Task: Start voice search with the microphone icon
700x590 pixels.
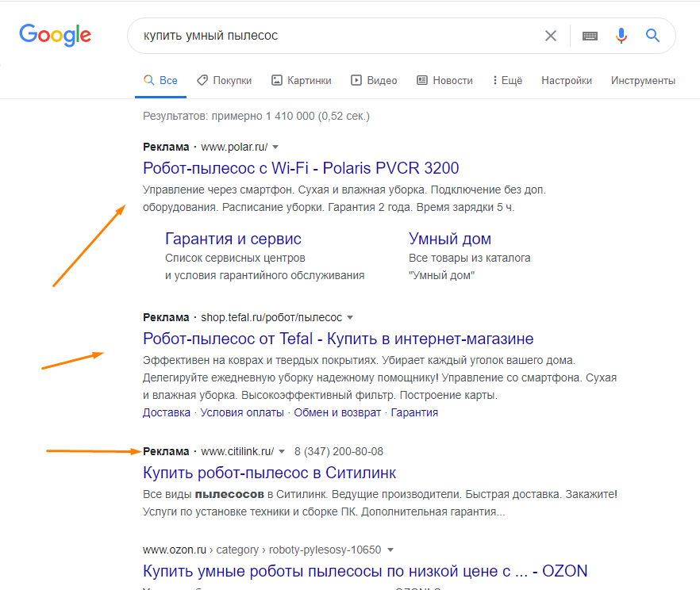Action: point(621,35)
